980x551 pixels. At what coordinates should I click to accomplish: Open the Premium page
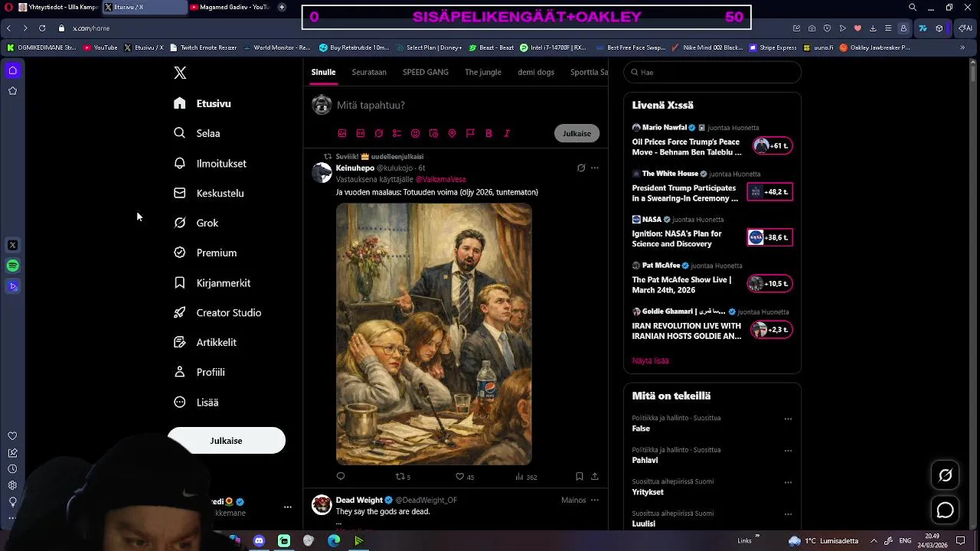coord(206,253)
